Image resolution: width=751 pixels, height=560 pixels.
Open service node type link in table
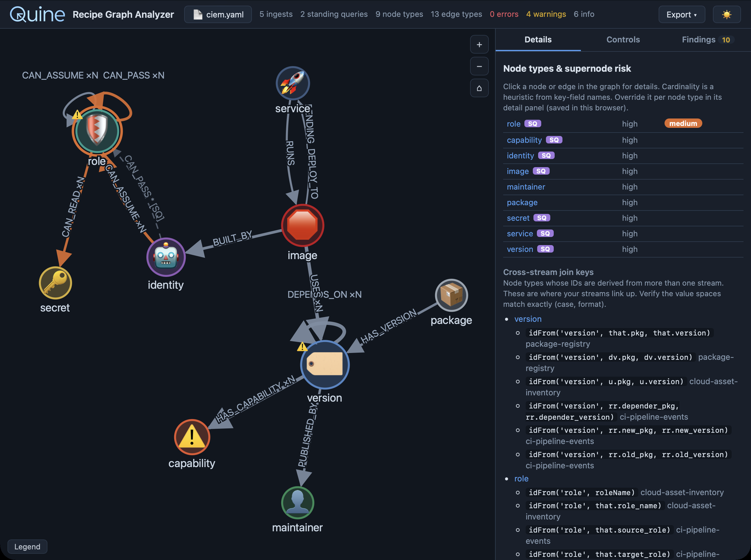520,234
